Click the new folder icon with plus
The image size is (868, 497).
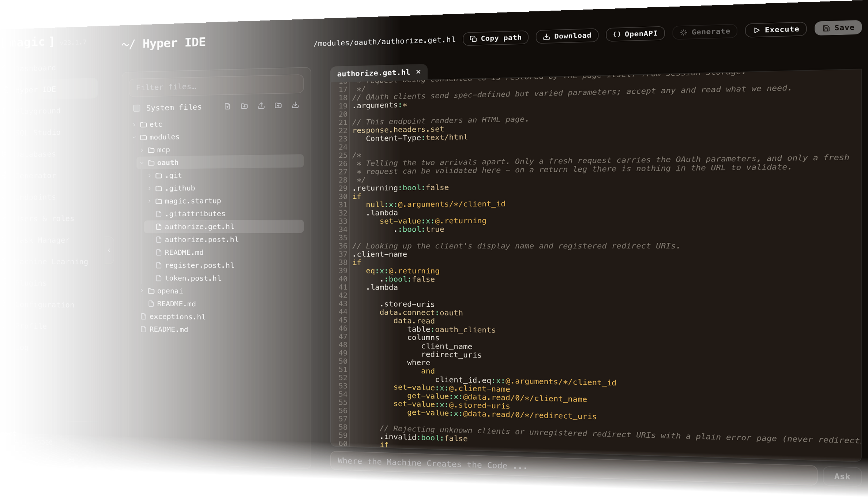(244, 106)
